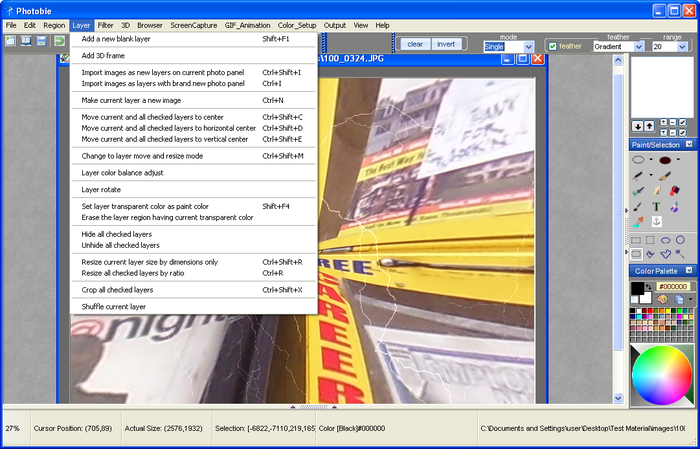The width and height of the screenshot is (700, 449).
Task: Select the Text tool in Paint/Selection panel
Action: [656, 206]
